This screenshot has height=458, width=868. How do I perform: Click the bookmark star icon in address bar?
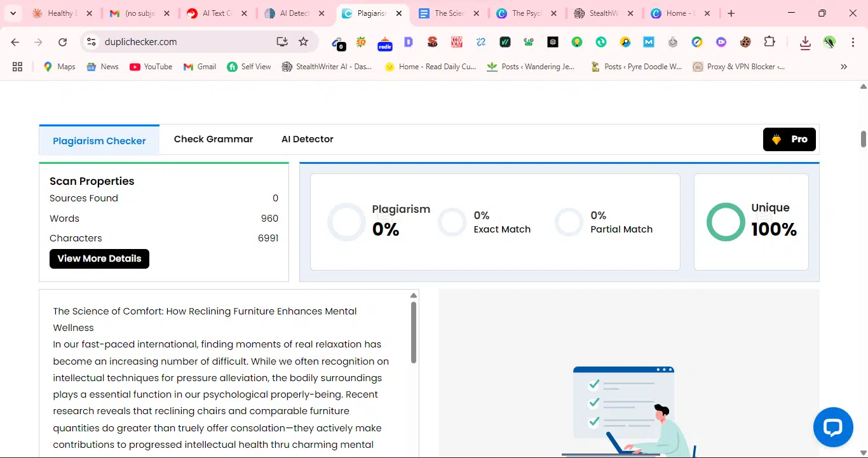304,42
